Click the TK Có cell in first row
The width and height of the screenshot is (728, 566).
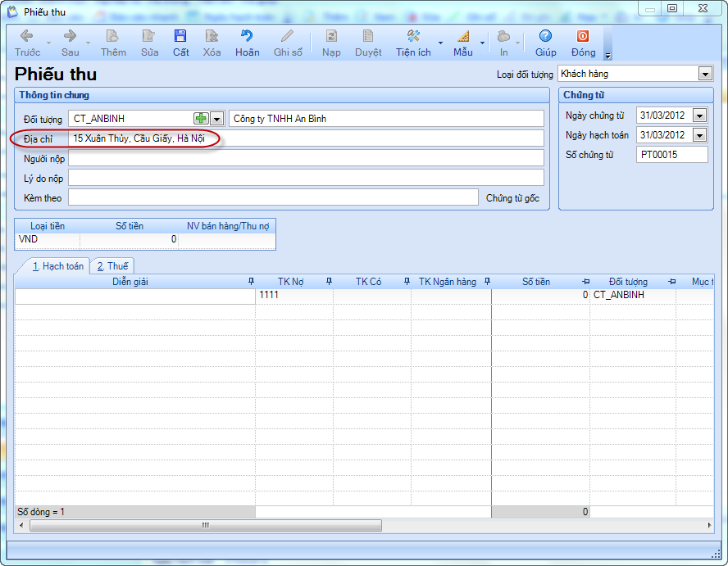(372, 295)
